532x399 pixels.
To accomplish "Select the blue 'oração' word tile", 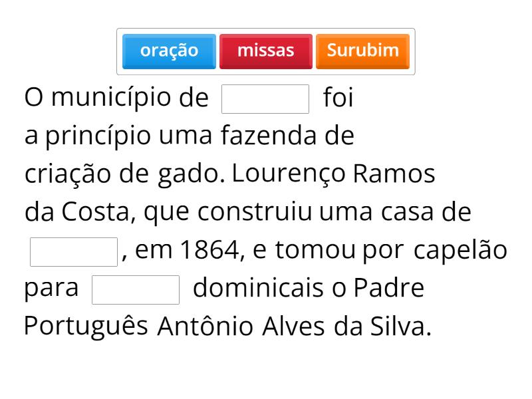I will pyautogui.click(x=169, y=51).
